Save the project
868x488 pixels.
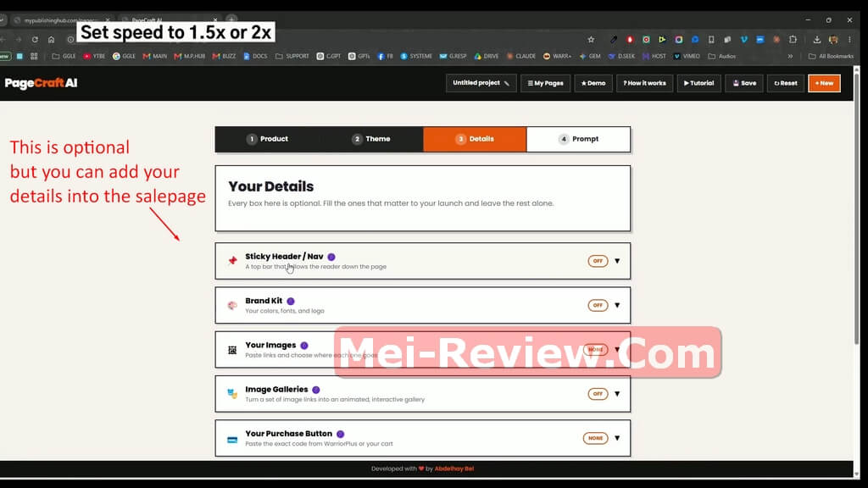click(x=744, y=83)
